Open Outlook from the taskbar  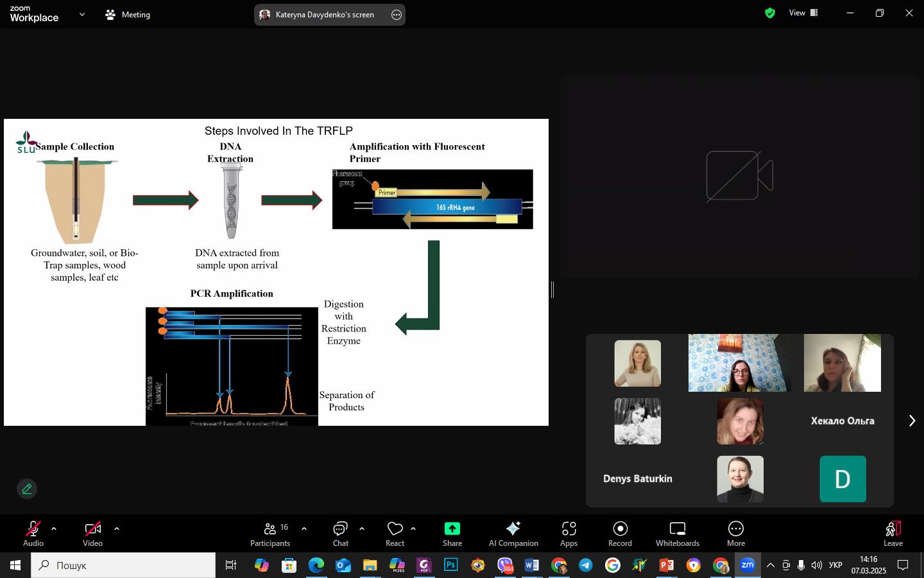343,565
